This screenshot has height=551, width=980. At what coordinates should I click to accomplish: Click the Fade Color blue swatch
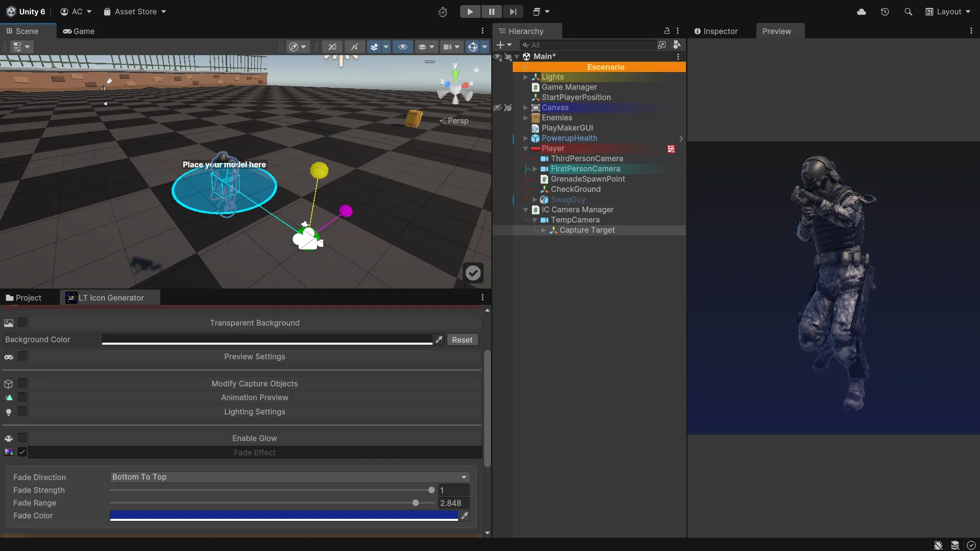(x=284, y=516)
